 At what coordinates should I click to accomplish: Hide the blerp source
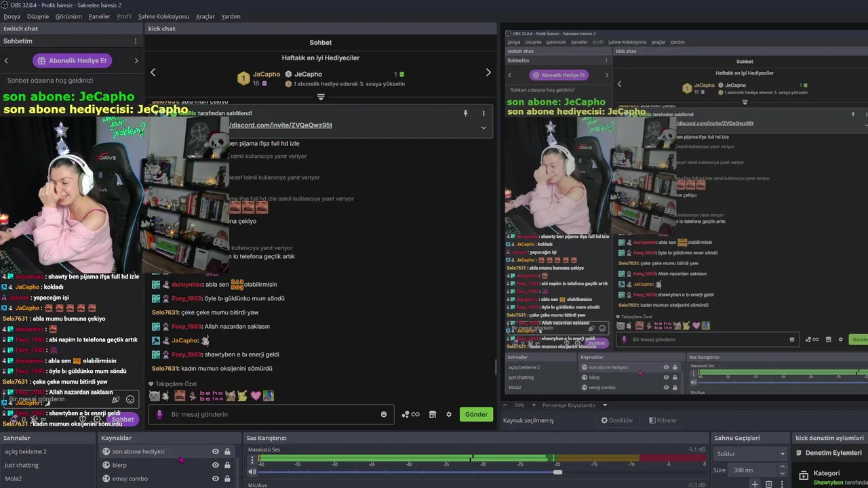pos(216,465)
